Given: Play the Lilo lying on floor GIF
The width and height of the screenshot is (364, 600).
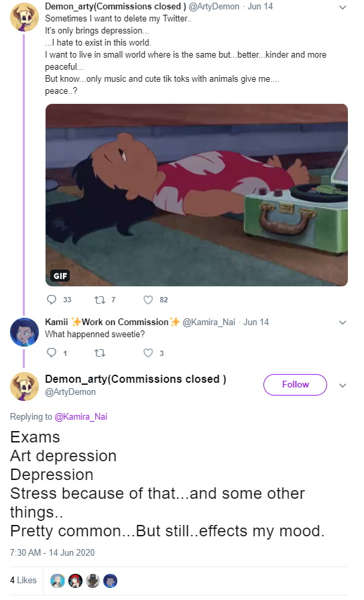Looking at the screenshot, I should [x=196, y=195].
